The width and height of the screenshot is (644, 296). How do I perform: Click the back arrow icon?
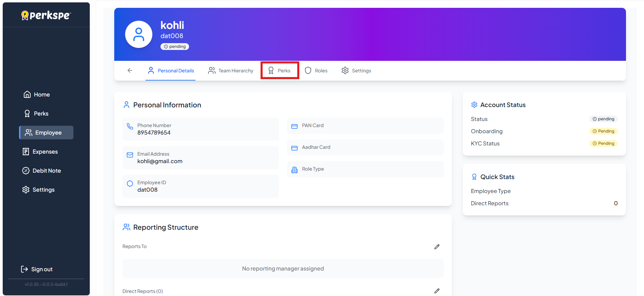click(130, 70)
